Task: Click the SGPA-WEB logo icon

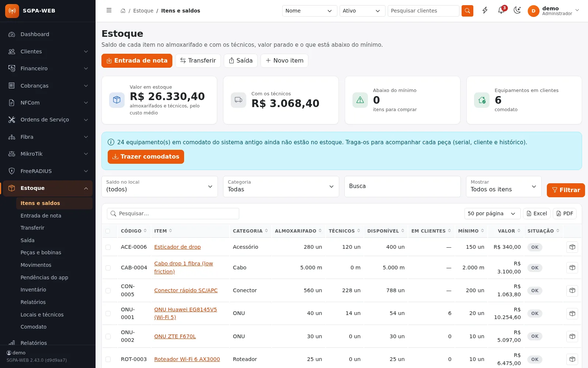Action: [x=12, y=11]
